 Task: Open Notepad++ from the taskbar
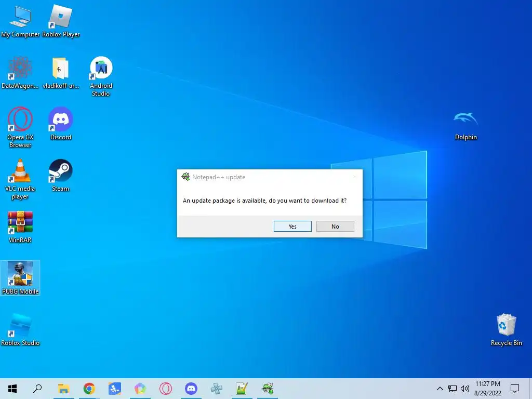(242, 389)
